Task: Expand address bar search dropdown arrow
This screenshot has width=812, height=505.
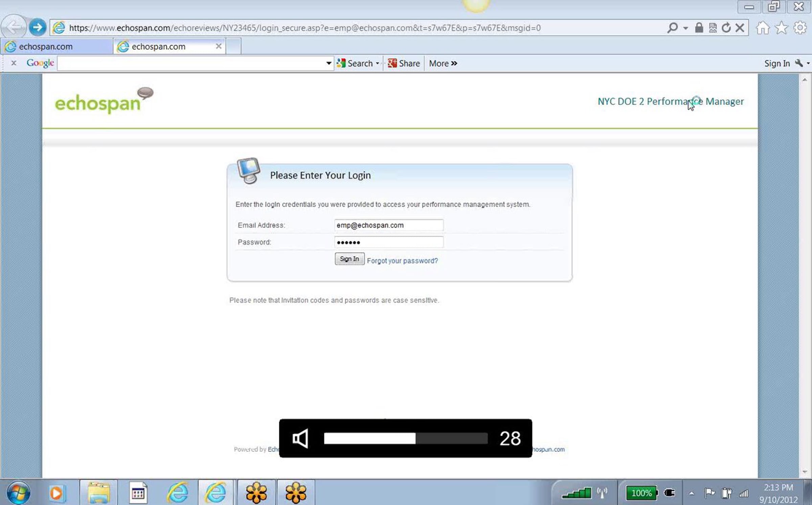Action: tap(685, 28)
